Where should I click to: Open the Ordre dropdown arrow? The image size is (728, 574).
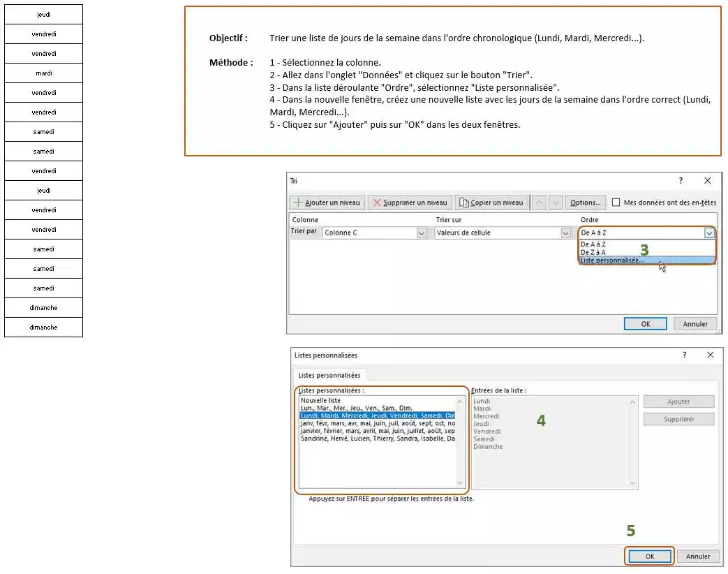[709, 233]
